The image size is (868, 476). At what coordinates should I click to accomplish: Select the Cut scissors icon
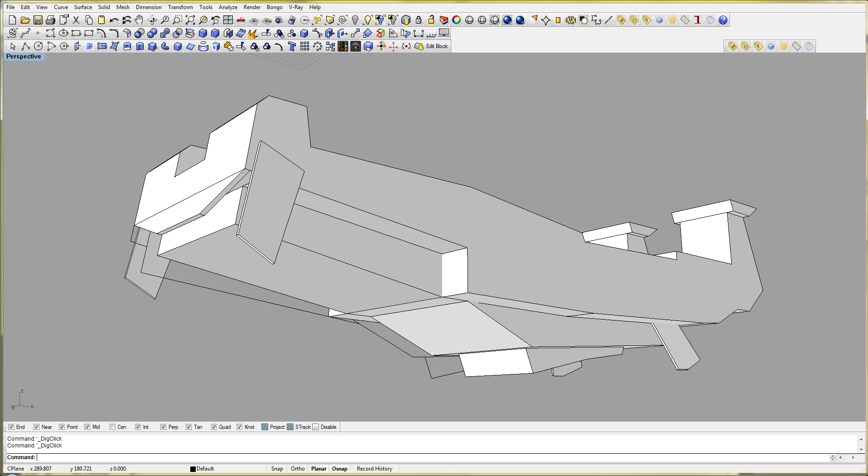pyautogui.click(x=76, y=20)
